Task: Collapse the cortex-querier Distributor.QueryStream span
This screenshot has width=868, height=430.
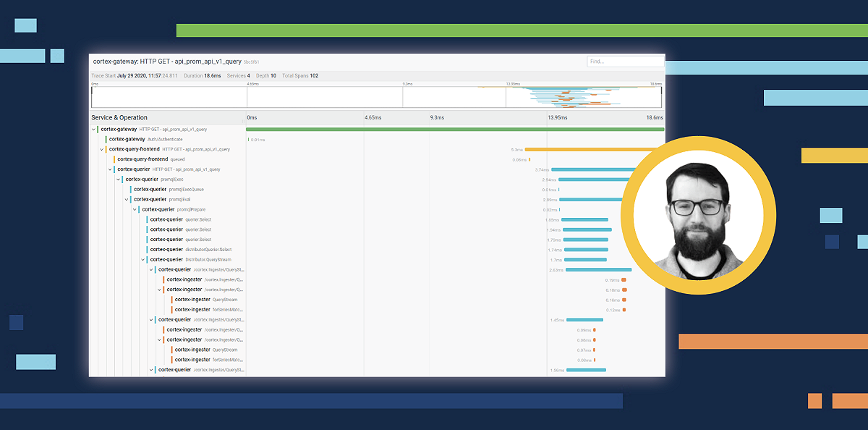Action: tap(143, 259)
